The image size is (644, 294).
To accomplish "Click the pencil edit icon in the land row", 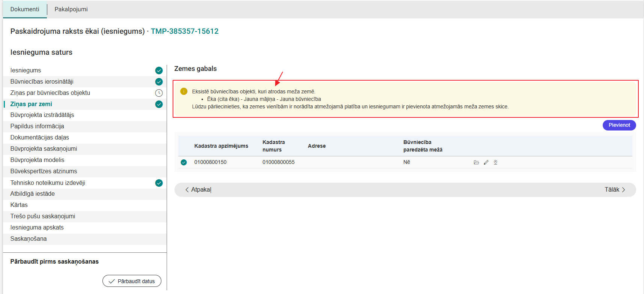I will click(486, 162).
